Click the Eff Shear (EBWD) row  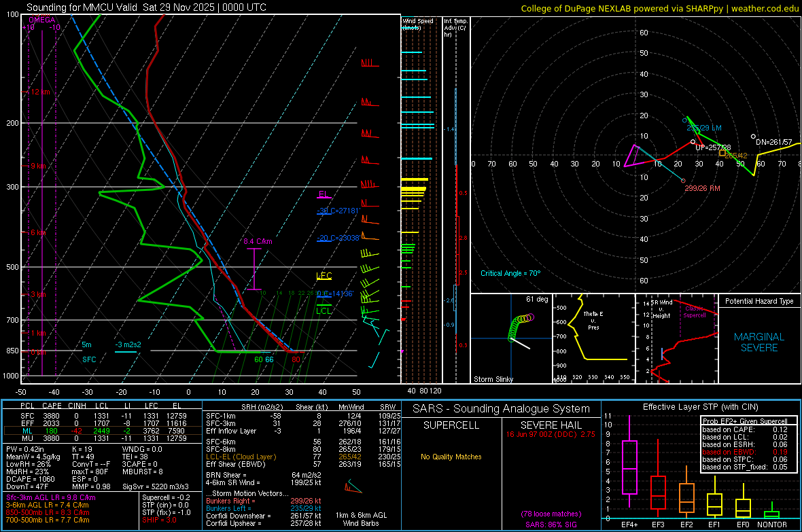pyautogui.click(x=303, y=465)
